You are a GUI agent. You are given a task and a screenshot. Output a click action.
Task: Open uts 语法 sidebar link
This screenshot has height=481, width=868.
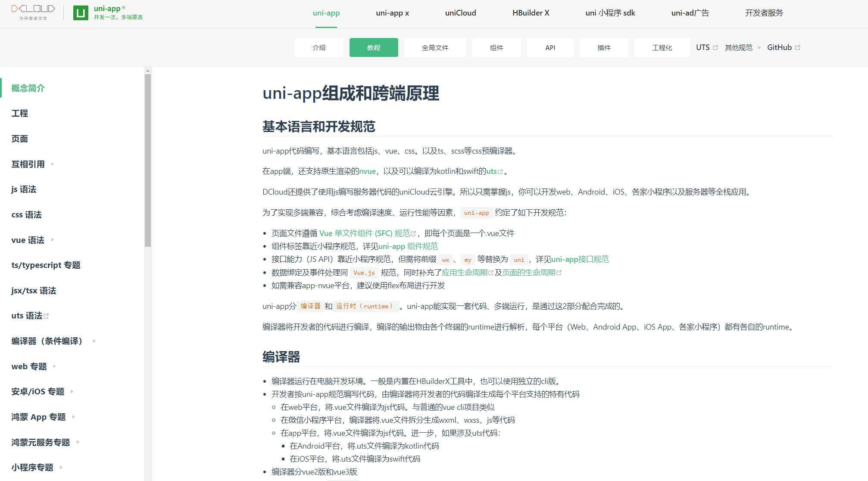pyautogui.click(x=27, y=316)
